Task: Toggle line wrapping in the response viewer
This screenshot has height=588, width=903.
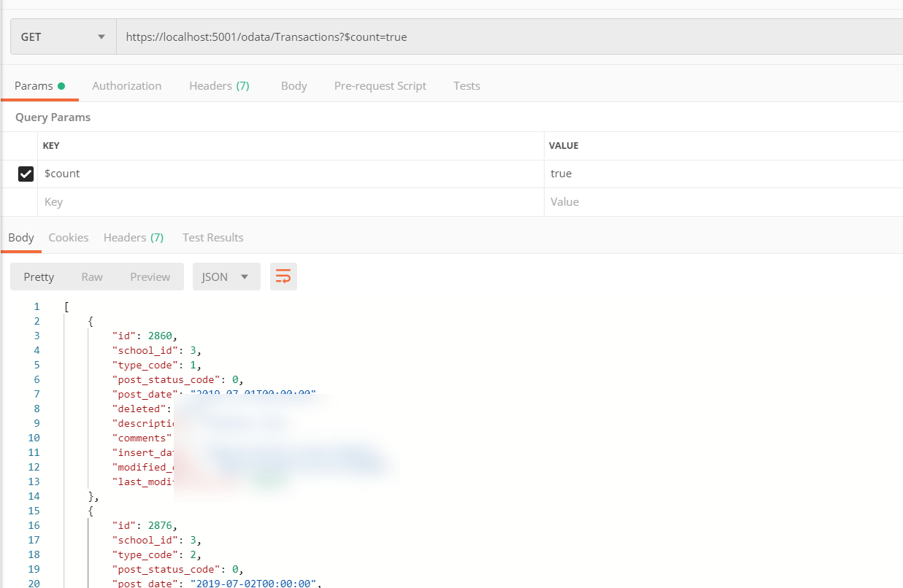Action: [283, 276]
